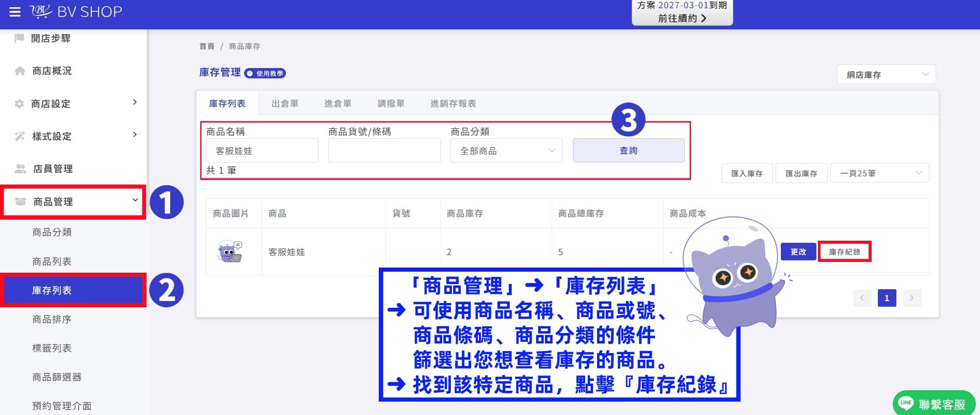
Task: Switch to the 進銷存報表 tab
Action: click(453, 103)
